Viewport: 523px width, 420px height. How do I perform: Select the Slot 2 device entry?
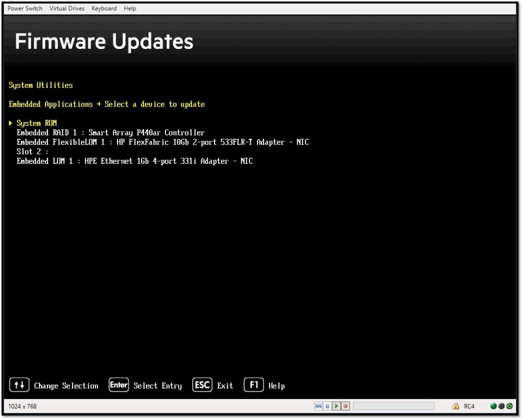pyautogui.click(x=32, y=152)
